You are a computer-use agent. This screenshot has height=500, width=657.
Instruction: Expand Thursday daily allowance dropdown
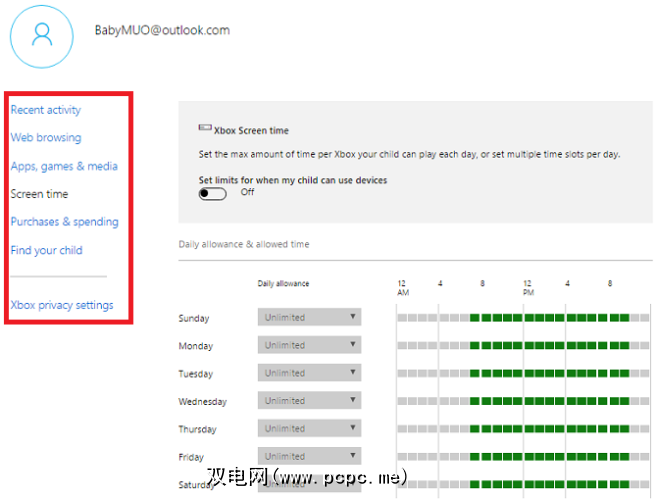pos(309,428)
